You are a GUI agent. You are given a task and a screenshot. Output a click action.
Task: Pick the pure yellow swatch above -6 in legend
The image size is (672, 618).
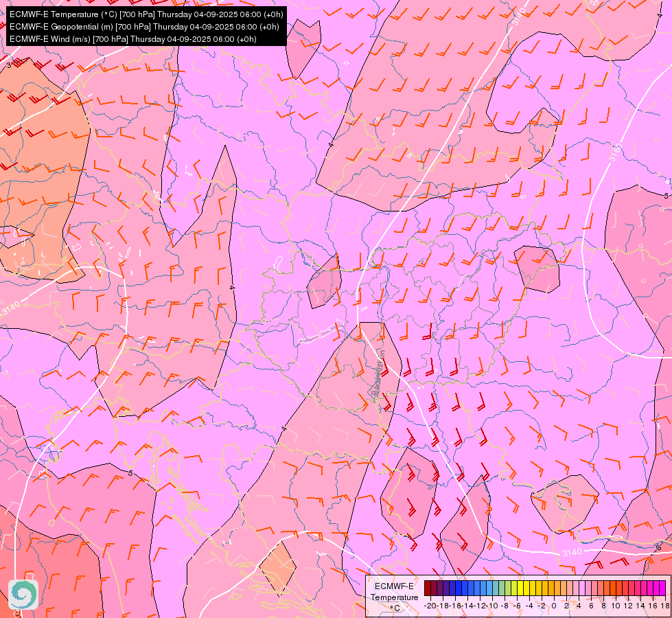pos(520,588)
